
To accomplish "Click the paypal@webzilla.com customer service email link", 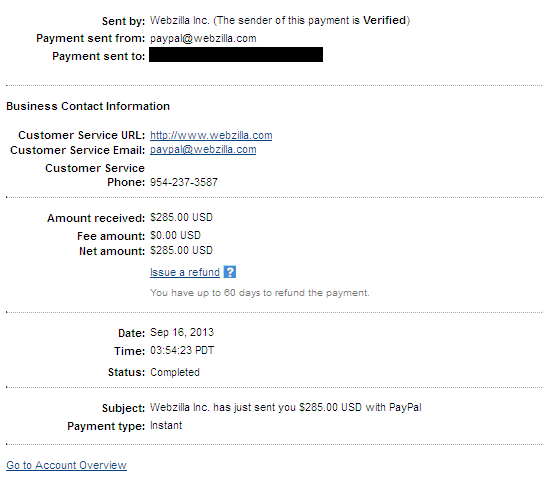I will tap(203, 150).
